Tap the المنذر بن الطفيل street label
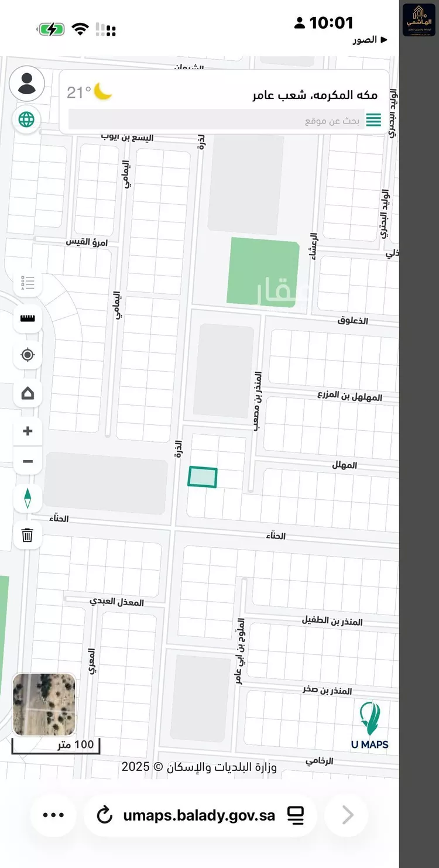Image resolution: width=439 pixels, height=868 pixels. 332,621
